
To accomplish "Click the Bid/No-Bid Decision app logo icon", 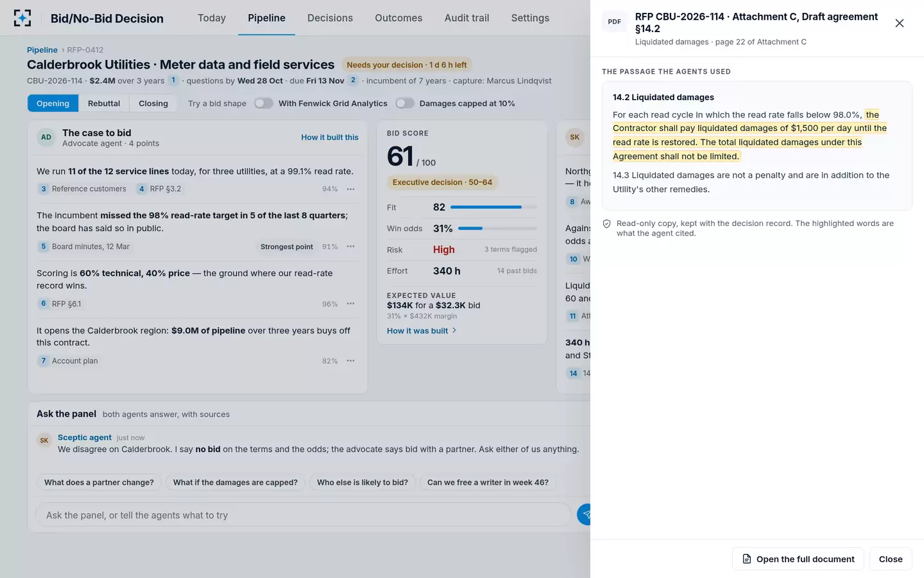I will point(22,18).
